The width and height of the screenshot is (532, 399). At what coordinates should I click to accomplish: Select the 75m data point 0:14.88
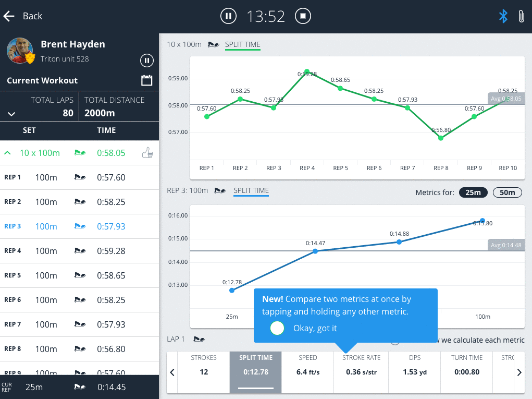click(399, 242)
